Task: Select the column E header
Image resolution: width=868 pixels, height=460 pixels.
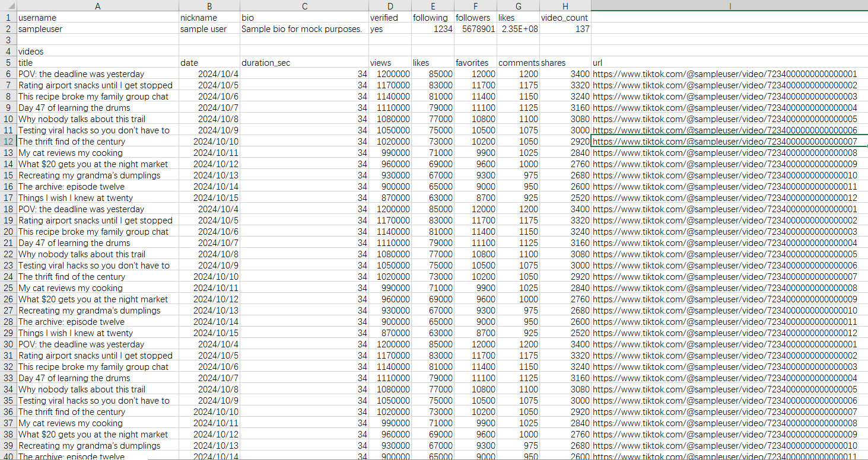Action: click(433, 6)
